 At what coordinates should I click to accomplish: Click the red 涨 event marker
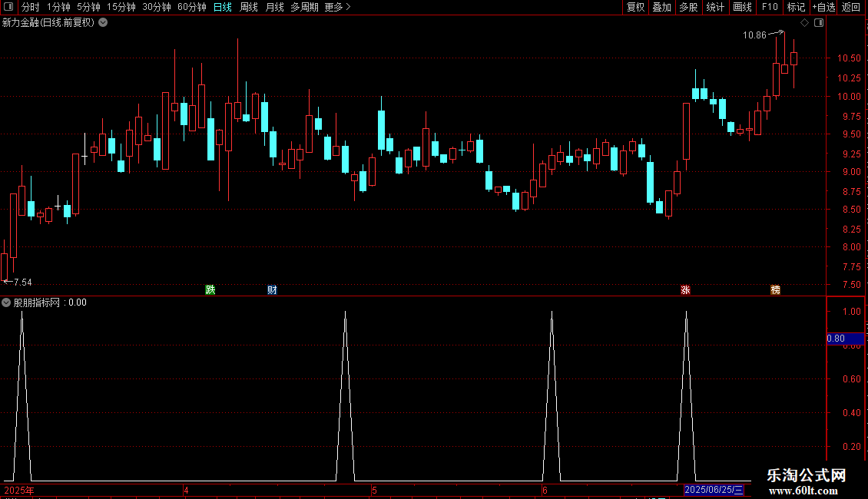tap(685, 290)
